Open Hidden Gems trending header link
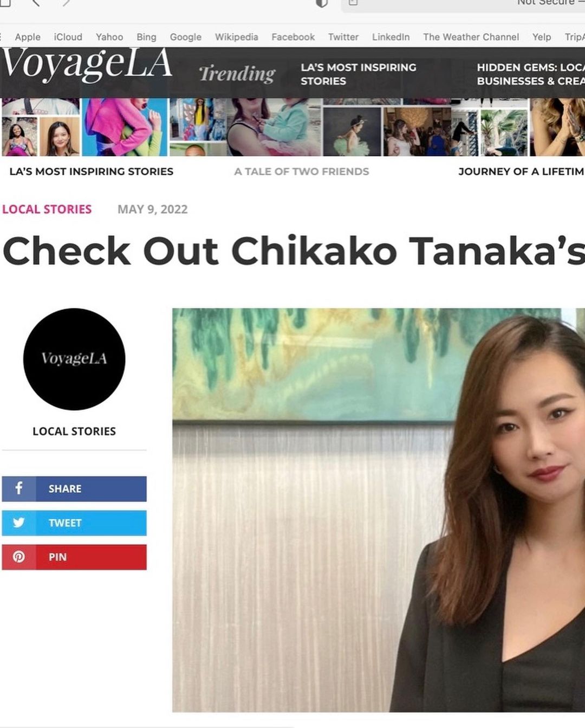Viewport: 585px width, 728px height. tap(530, 74)
